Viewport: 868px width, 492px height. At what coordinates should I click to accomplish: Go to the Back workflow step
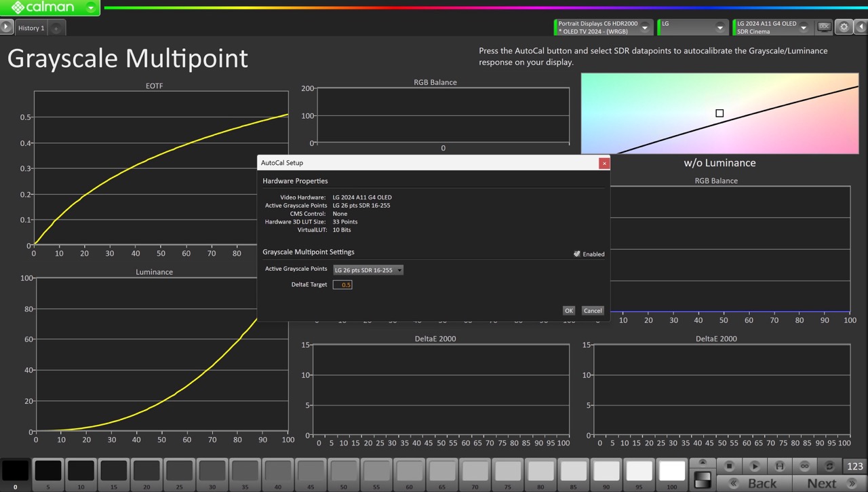754,483
